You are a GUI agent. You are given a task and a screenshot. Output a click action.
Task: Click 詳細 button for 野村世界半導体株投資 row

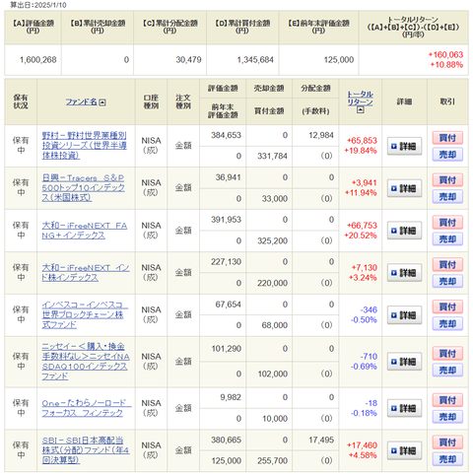pyautogui.click(x=404, y=146)
